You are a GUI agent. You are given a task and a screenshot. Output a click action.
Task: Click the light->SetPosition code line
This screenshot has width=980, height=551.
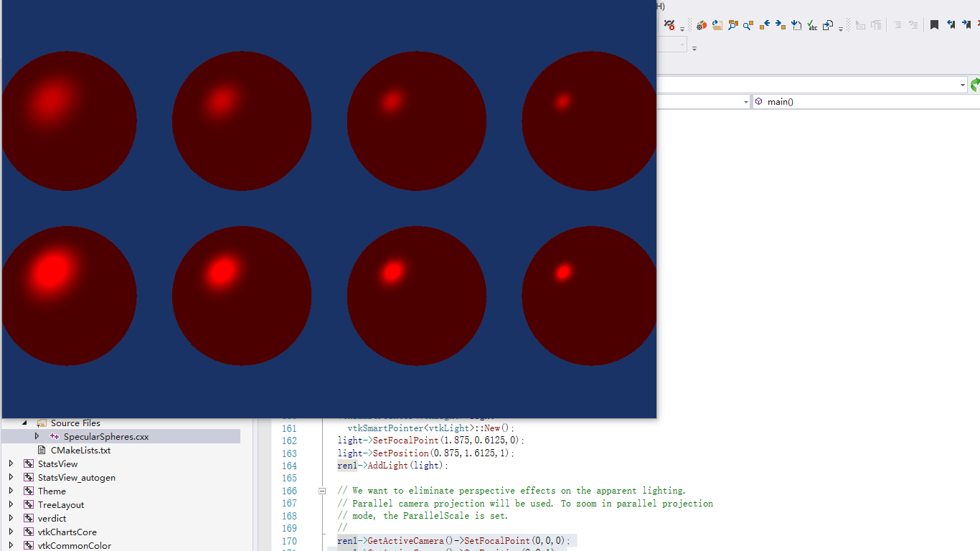coord(426,453)
